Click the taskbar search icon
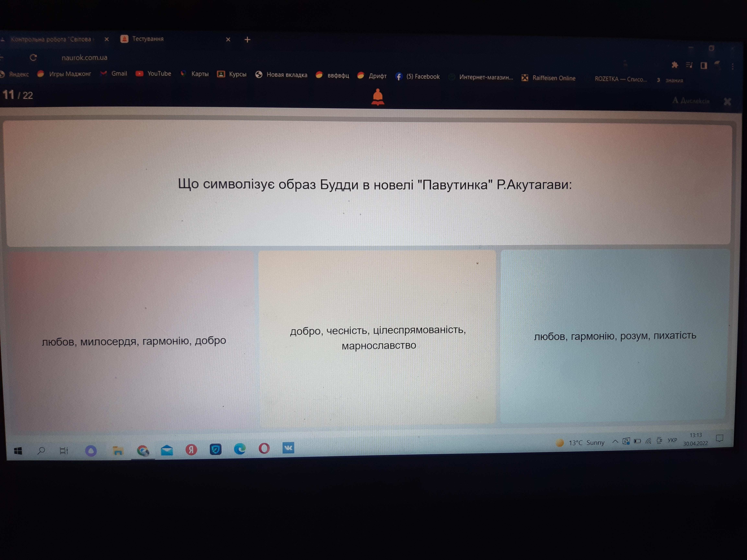Screen dimensions: 747x560 [x=41, y=451]
